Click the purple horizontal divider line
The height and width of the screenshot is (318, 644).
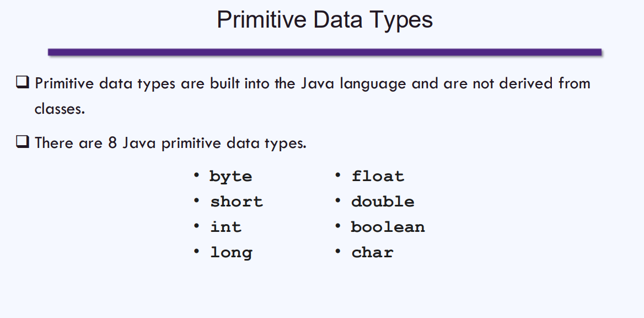click(x=324, y=52)
